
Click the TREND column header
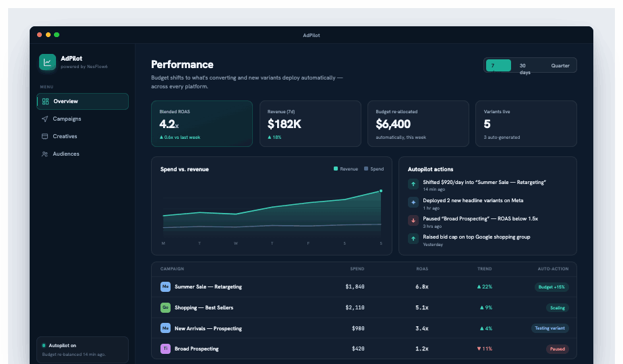click(x=484, y=269)
